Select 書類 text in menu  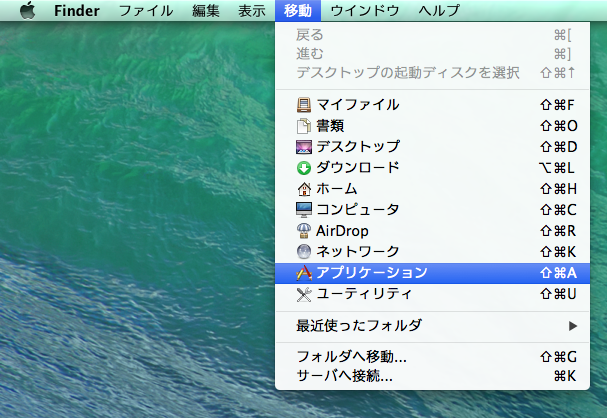pos(330,126)
